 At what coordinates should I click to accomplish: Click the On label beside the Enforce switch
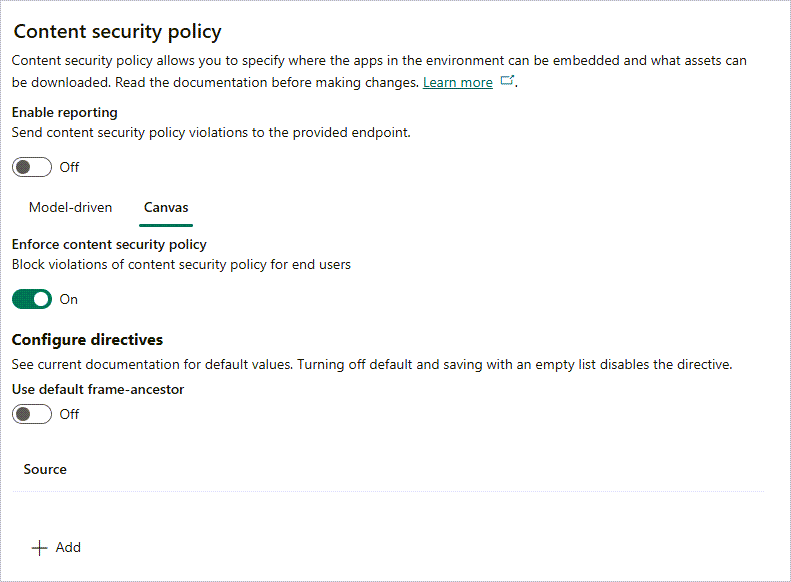pos(68,299)
